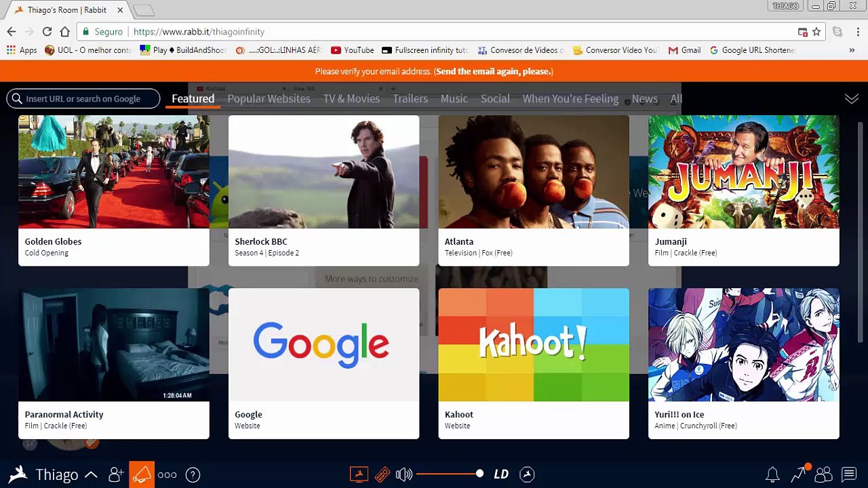Toggle the remote control icon

(x=382, y=474)
